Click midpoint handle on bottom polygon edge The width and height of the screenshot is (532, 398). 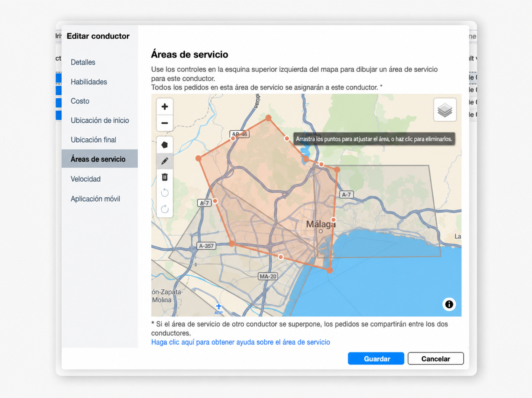(281, 257)
